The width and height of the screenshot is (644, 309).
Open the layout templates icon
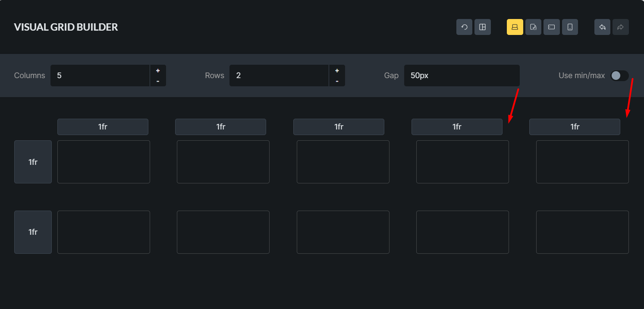(483, 27)
